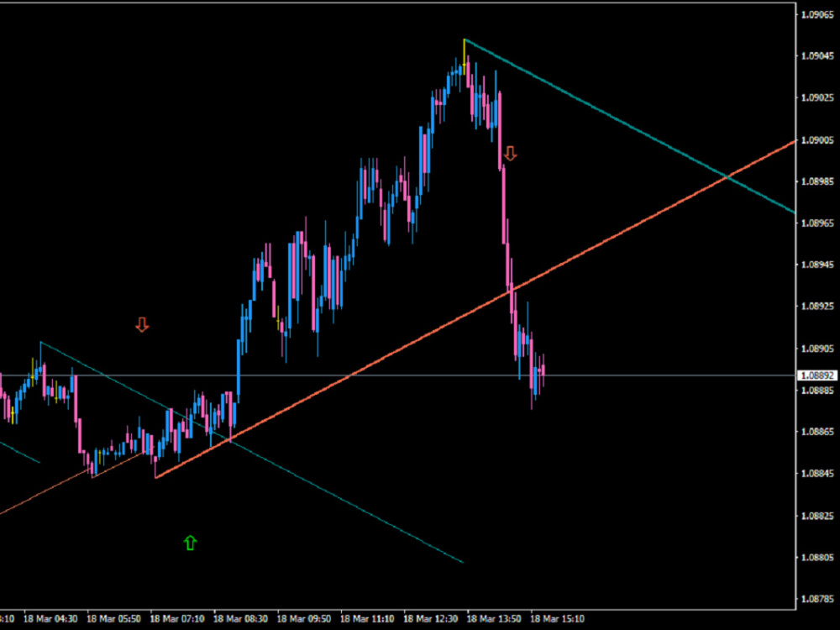Viewport: 840px width, 630px height.
Task: Click the 1.08785 price scale label
Action: coord(817,598)
